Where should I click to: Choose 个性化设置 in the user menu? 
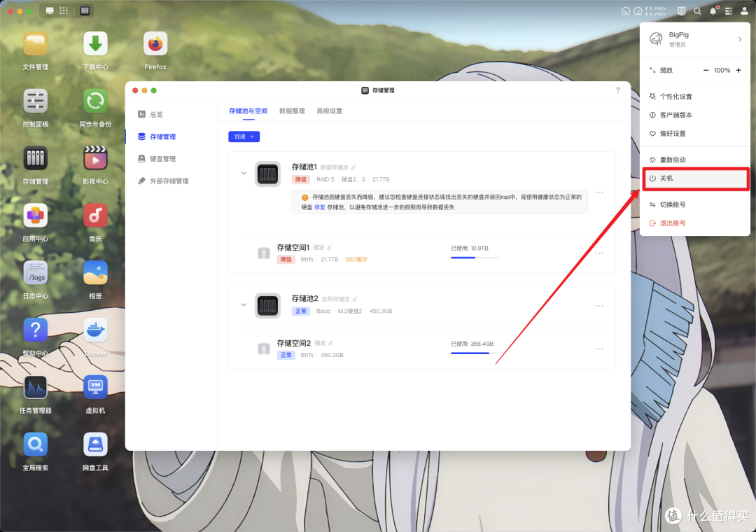pyautogui.click(x=695, y=97)
